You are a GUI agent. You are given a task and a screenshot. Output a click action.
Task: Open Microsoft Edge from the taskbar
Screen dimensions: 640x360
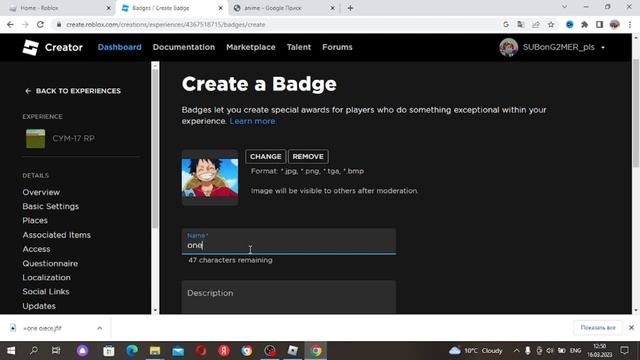[132, 351]
